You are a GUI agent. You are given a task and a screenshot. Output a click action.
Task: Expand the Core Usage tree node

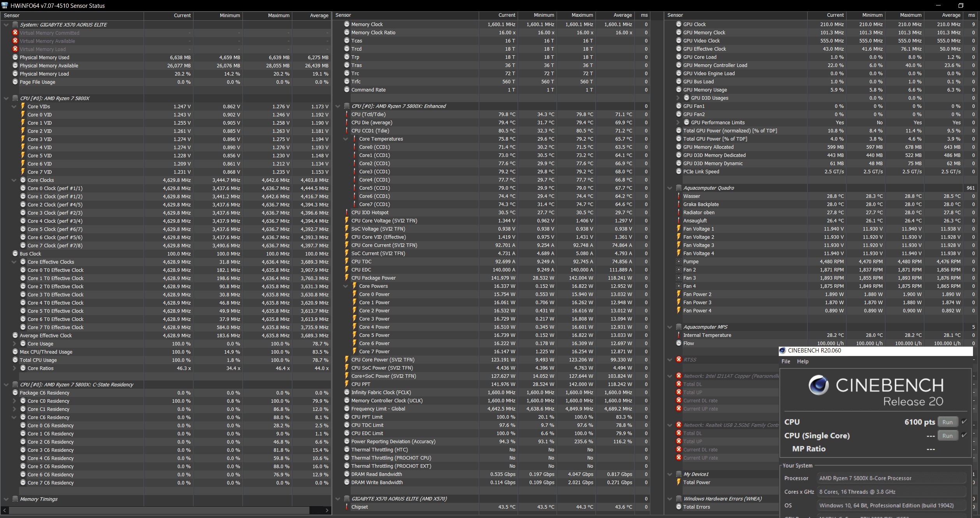coord(14,344)
